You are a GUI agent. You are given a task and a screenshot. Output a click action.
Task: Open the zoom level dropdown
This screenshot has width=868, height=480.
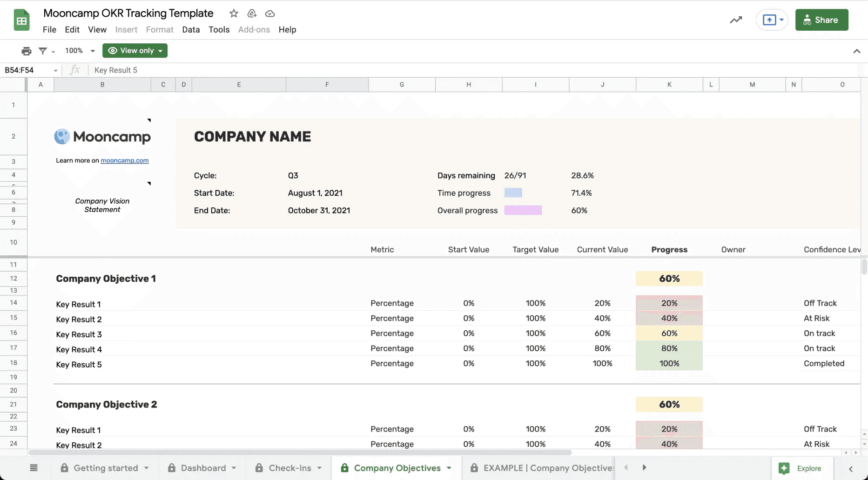click(x=79, y=50)
